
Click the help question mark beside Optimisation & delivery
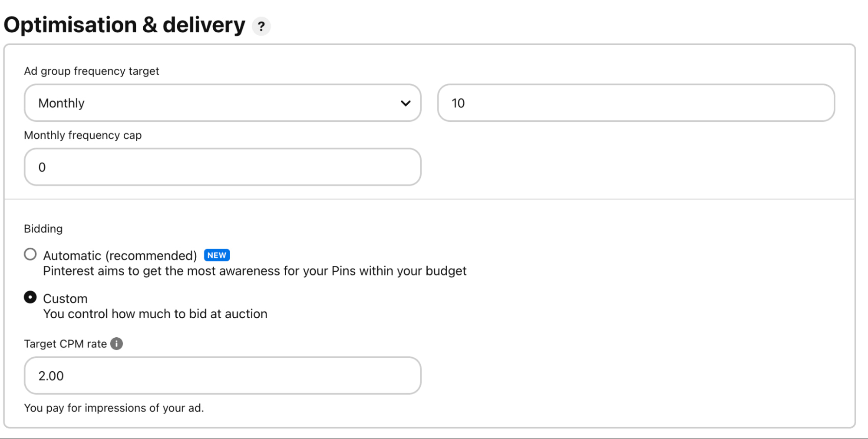(x=261, y=27)
